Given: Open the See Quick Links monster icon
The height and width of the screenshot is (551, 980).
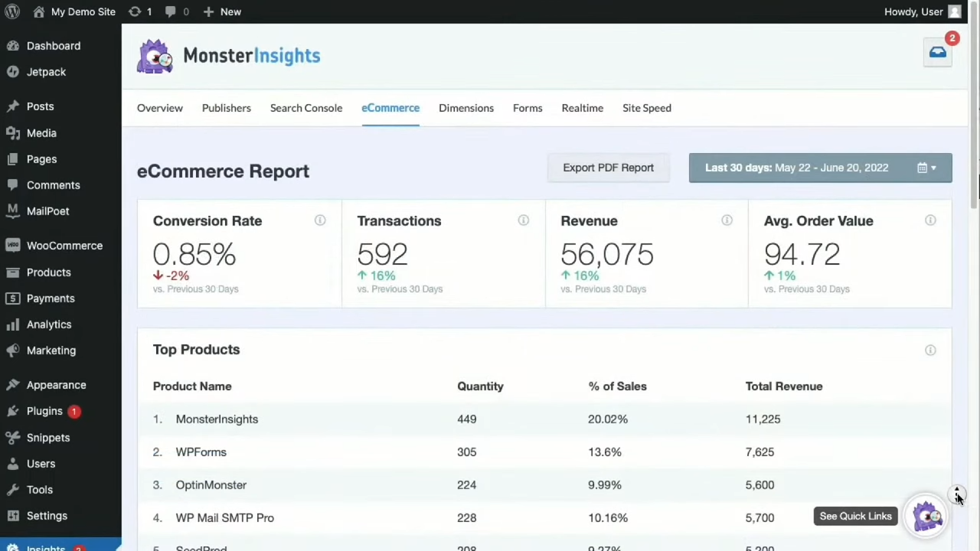Looking at the screenshot, I should [927, 517].
